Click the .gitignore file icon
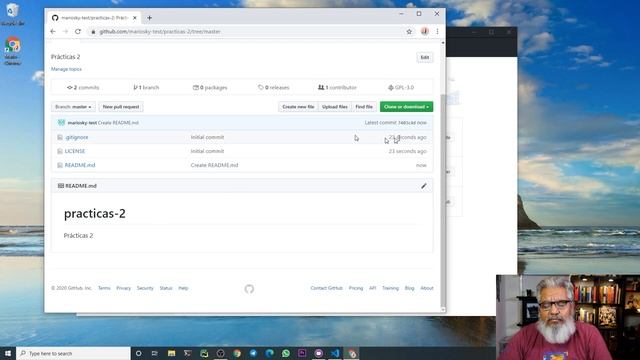This screenshot has height=360, width=640. click(x=60, y=138)
